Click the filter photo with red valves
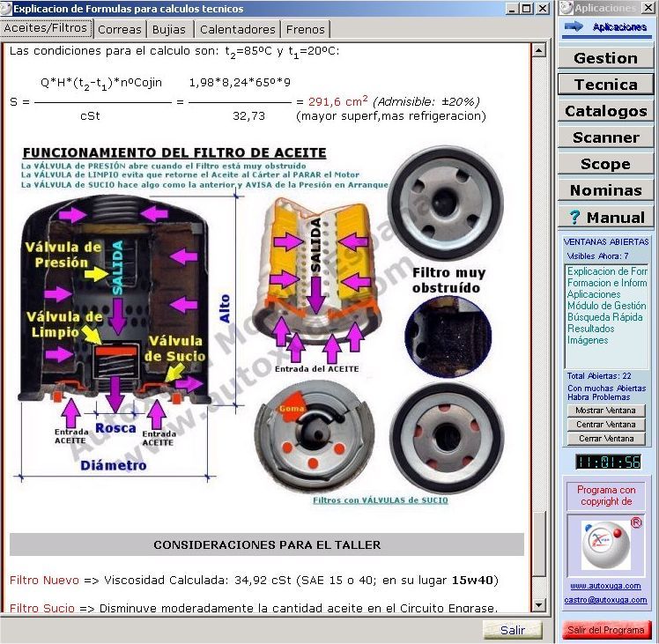 [448, 438]
